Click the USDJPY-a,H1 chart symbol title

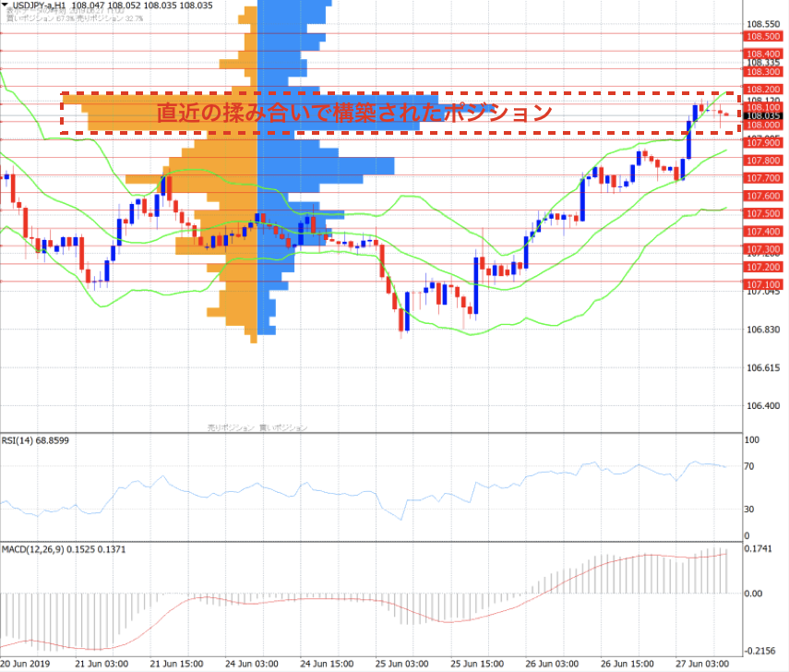click(x=39, y=5)
